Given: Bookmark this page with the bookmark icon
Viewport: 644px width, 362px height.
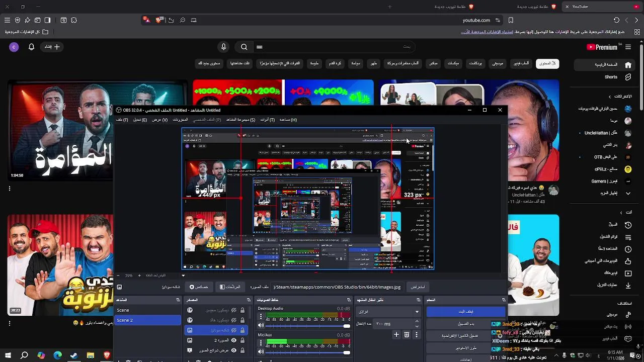Looking at the screenshot, I should point(511,20).
